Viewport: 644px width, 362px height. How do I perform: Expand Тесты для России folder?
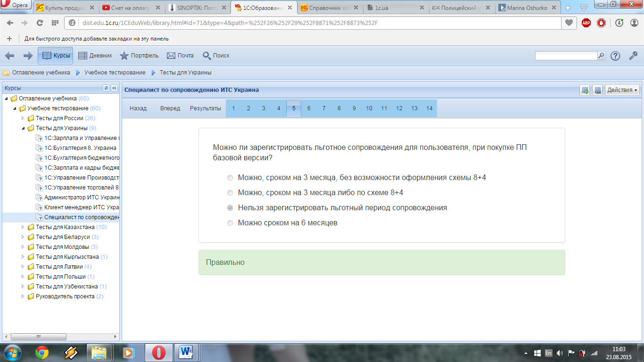coord(24,118)
